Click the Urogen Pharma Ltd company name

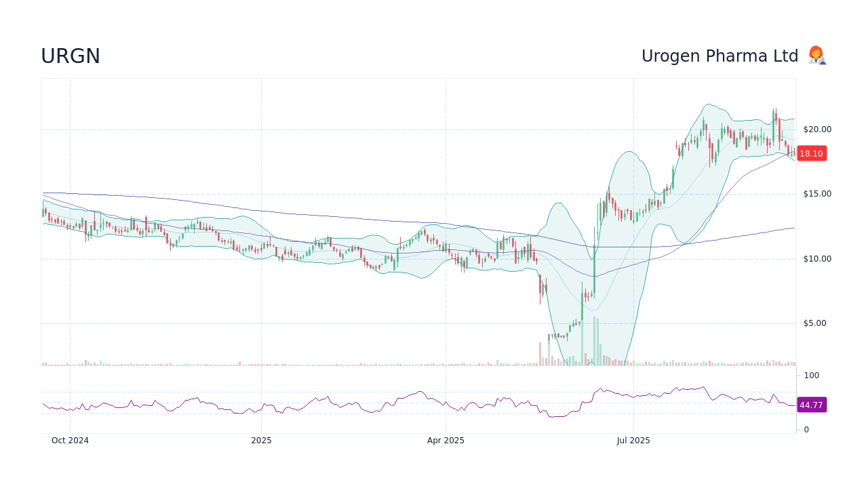(x=720, y=56)
